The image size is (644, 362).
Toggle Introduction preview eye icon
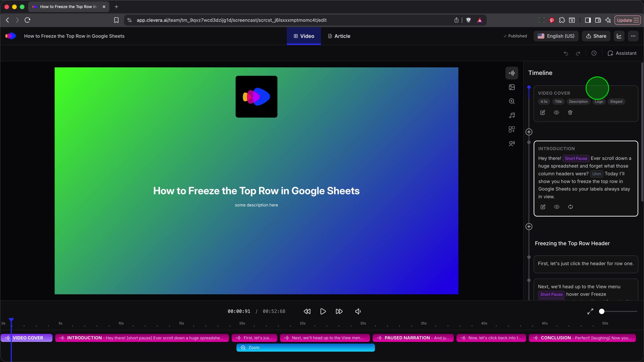(x=556, y=207)
